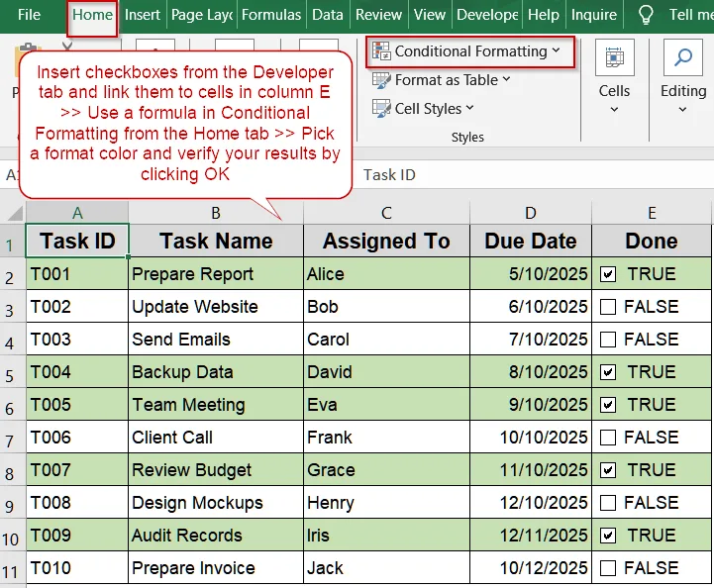Click the Editing button label
Screen dimensions: 714x588
(x=683, y=91)
